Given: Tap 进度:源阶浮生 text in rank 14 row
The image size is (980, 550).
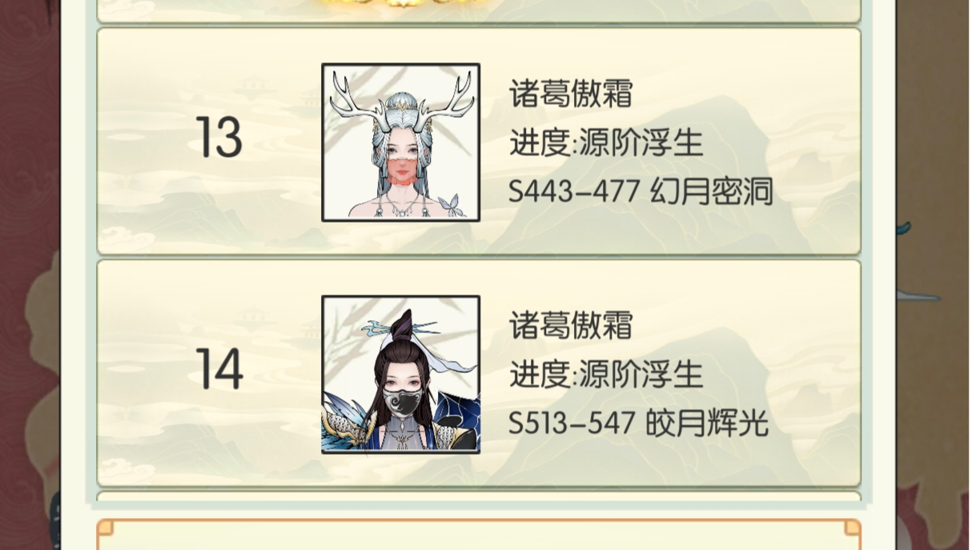Looking at the screenshot, I should (x=606, y=375).
